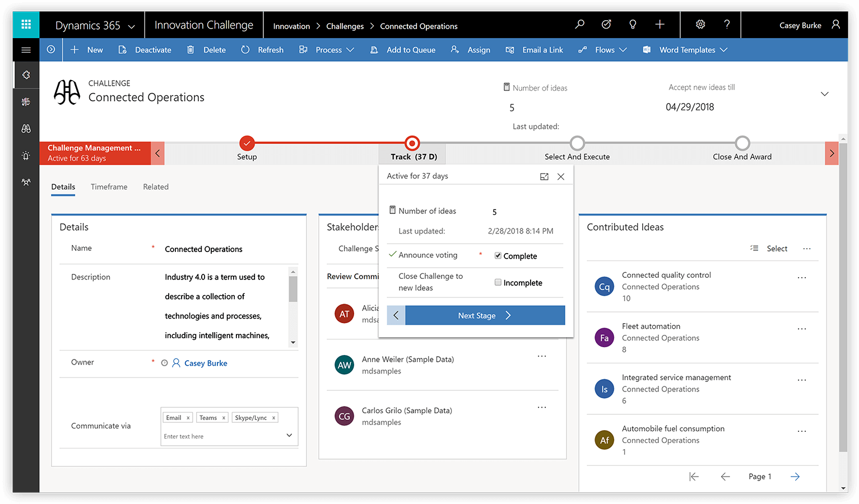
Task: Remove the Teams tag from Communicate via
Action: pos(224,418)
